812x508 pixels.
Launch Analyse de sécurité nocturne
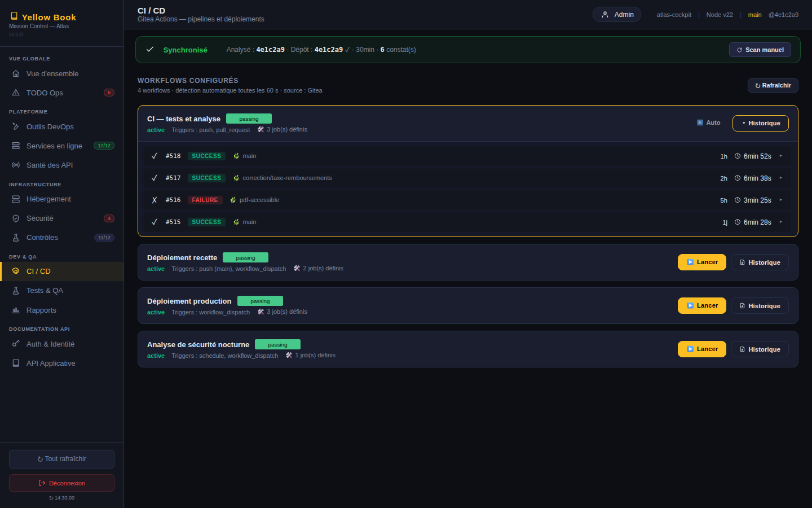[x=702, y=349]
